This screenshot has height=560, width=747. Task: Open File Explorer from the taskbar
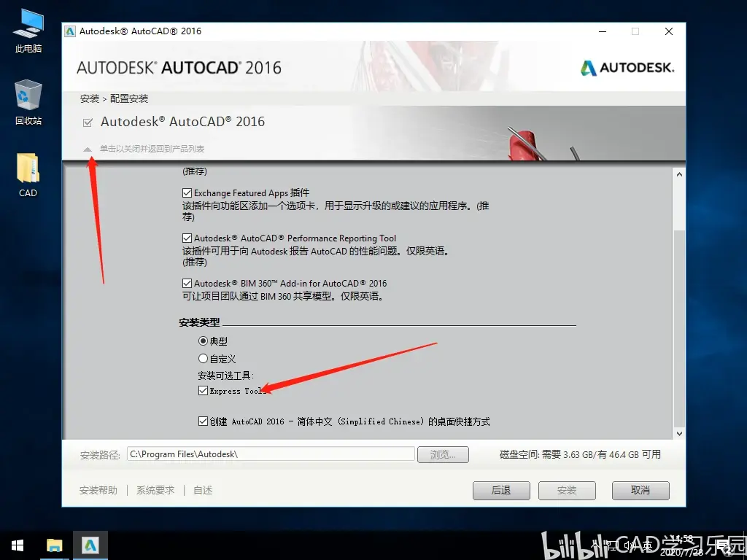click(54, 545)
